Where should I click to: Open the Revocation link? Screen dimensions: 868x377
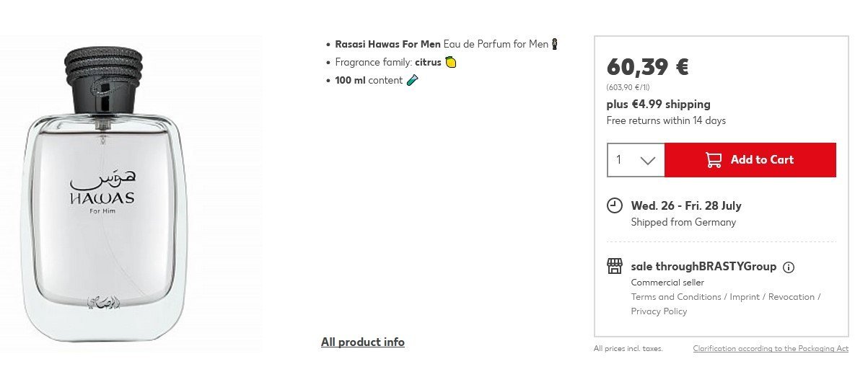(x=792, y=297)
